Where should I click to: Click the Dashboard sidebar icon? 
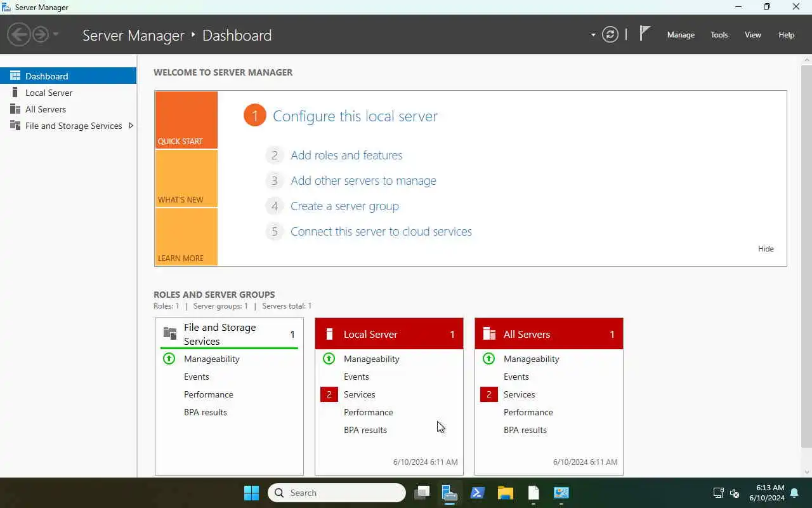pos(15,76)
